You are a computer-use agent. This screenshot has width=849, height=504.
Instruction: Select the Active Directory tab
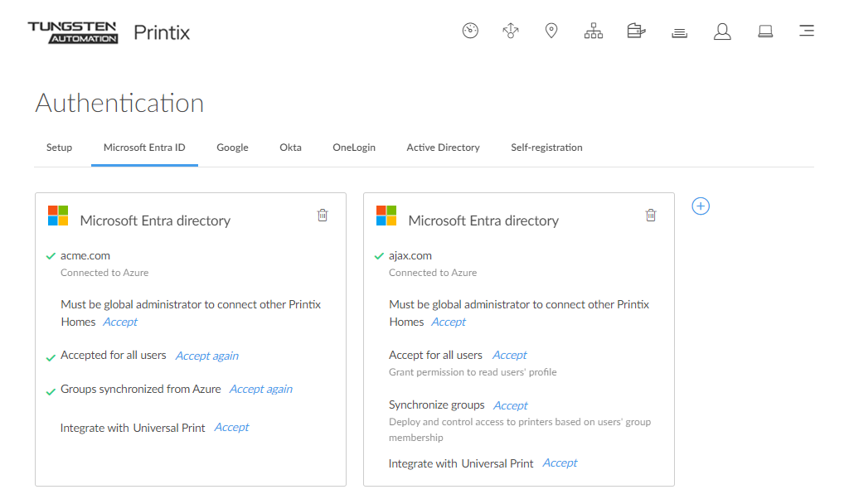(x=443, y=148)
